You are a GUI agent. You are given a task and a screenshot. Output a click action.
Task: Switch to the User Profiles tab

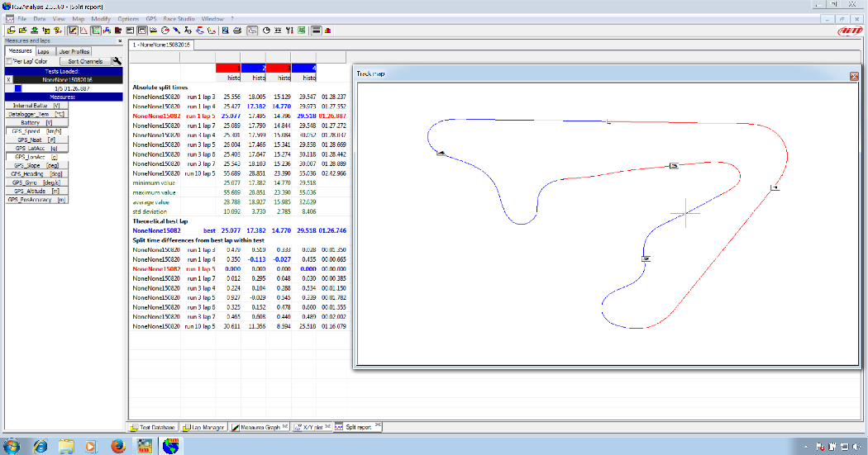coord(74,51)
